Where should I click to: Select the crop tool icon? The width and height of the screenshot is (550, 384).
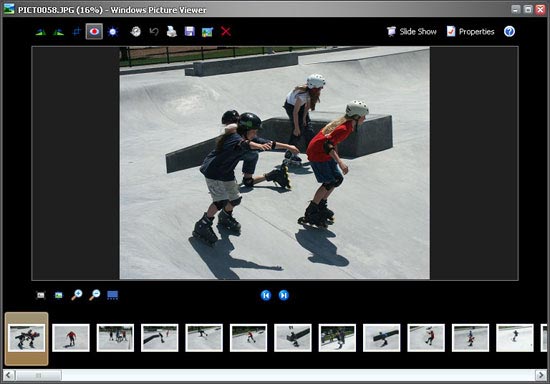(x=76, y=32)
